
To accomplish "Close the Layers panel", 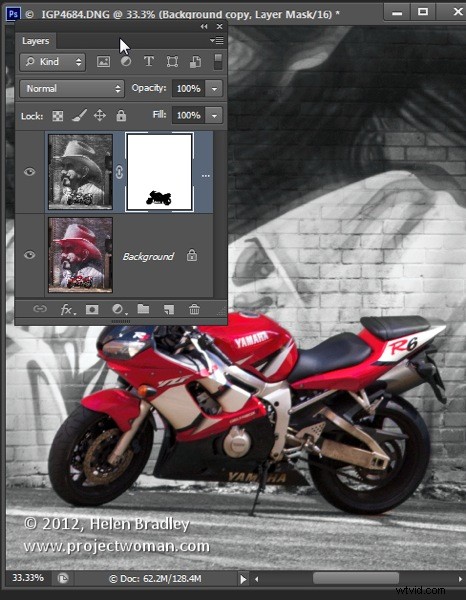I will (x=219, y=26).
